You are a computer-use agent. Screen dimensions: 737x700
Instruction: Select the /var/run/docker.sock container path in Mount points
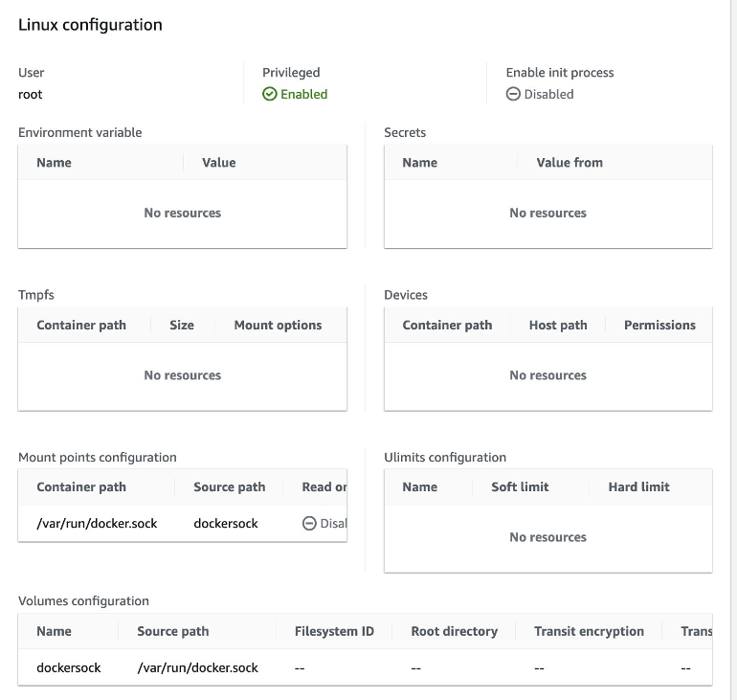(x=97, y=524)
